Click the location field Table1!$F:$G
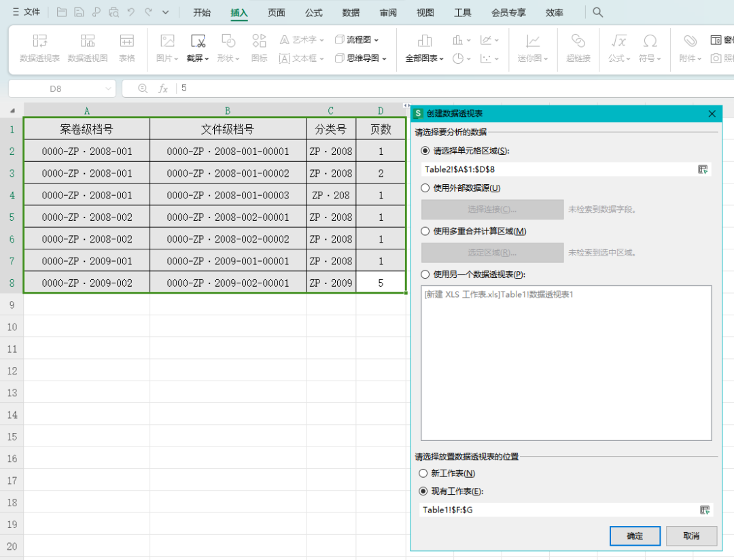 559,510
